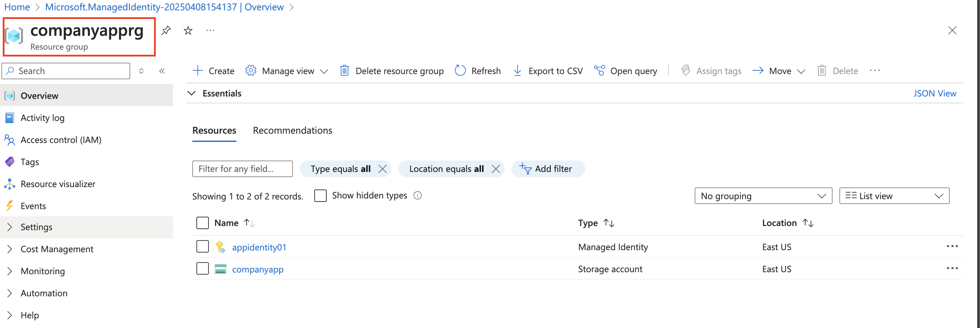980x328 pixels.
Task: Select the companyapp row checkbox
Action: 202,269
